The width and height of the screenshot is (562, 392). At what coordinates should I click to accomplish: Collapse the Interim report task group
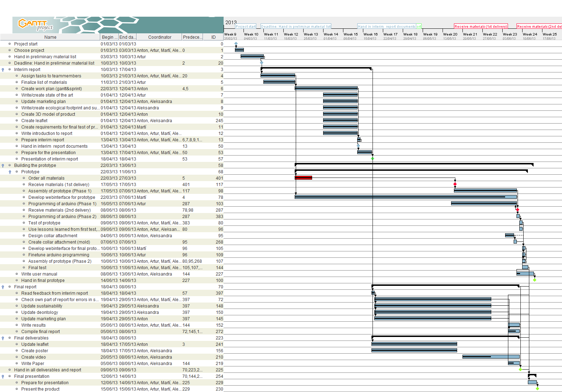click(x=3, y=70)
